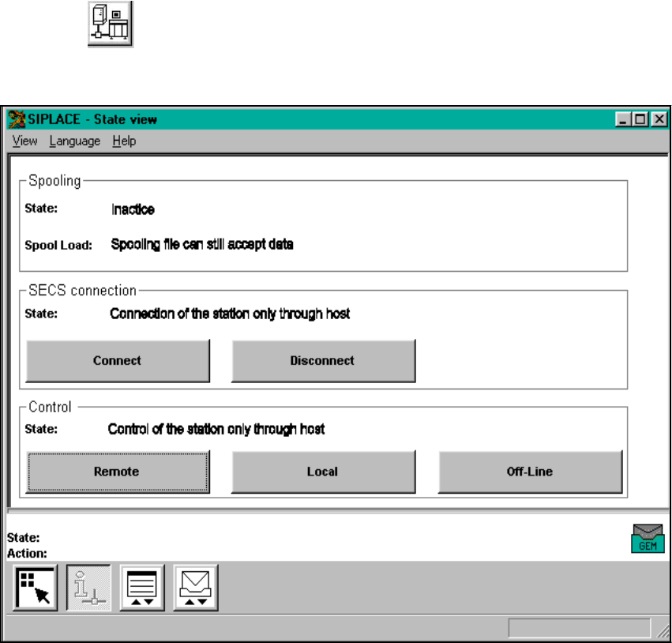672x643 pixels.
Task: Switch control to Local
Action: (324, 472)
